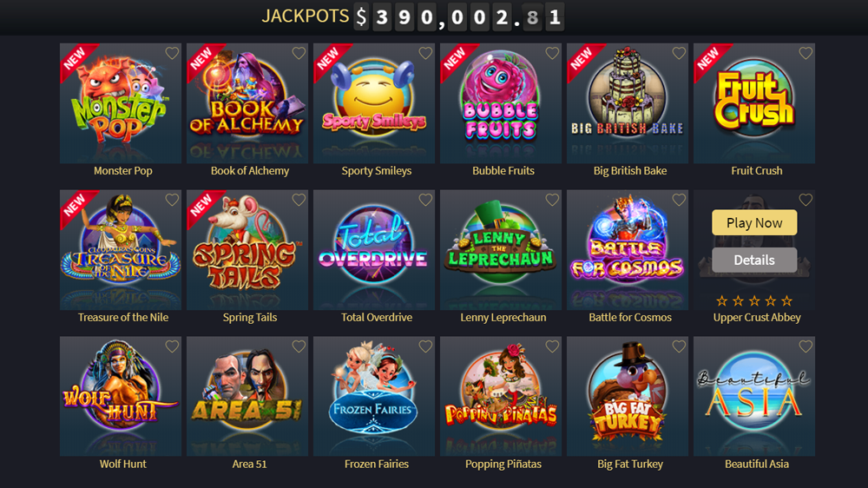Mark Fruit Crush as favorite

806,53
